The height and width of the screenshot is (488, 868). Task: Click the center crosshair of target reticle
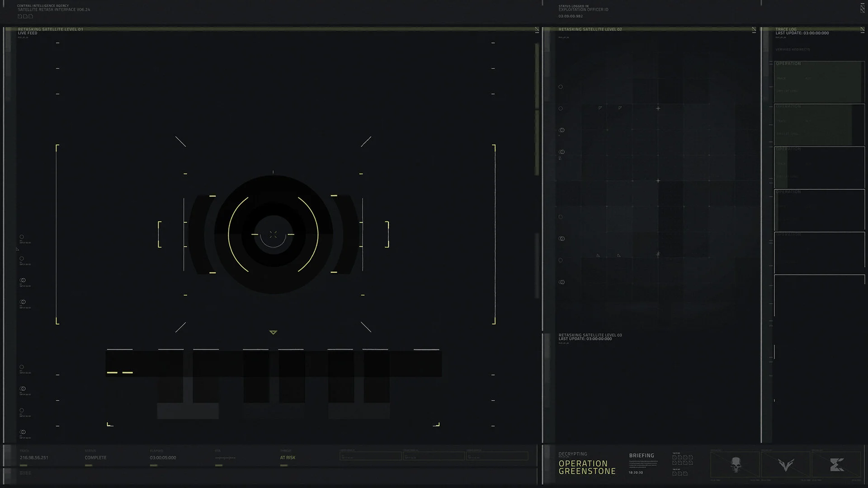(273, 234)
